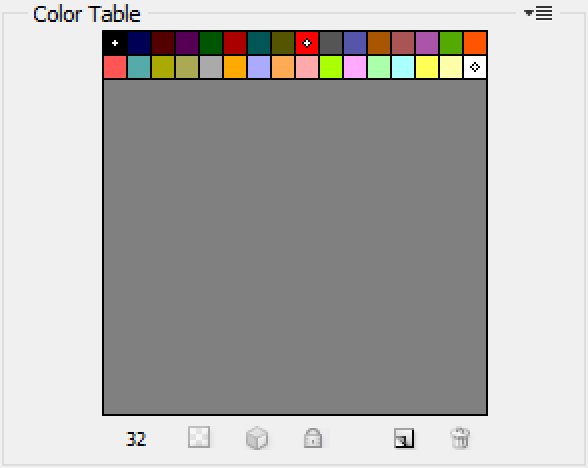Choose the pink magenta swatch in second row

(355, 67)
